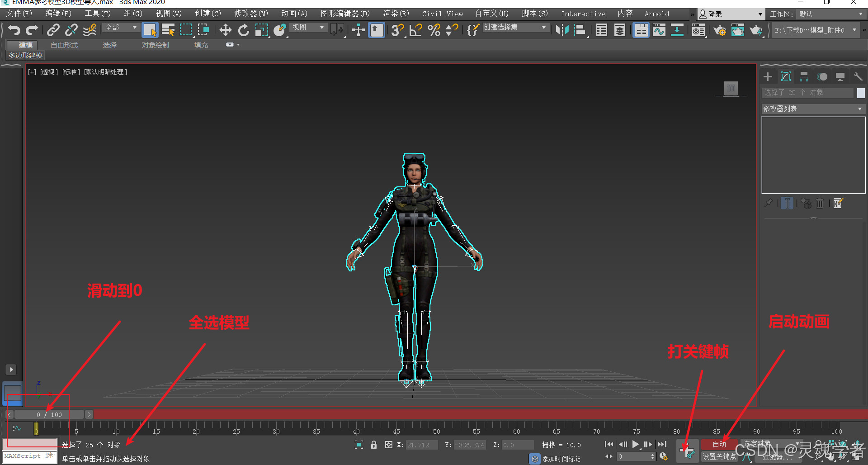Image resolution: width=868 pixels, height=465 pixels.
Task: Select the Move transform tool
Action: click(x=225, y=30)
